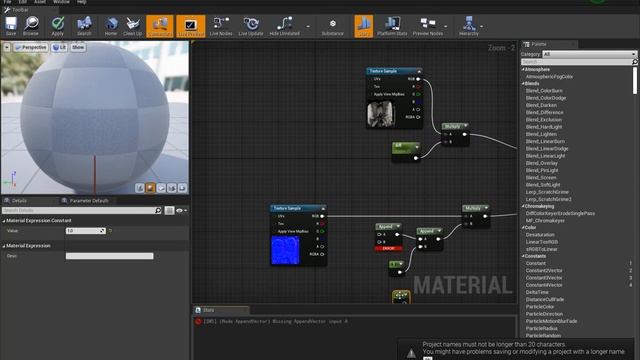Click the Hierarchy toolbar icon
640x360 pixels.
point(469,26)
